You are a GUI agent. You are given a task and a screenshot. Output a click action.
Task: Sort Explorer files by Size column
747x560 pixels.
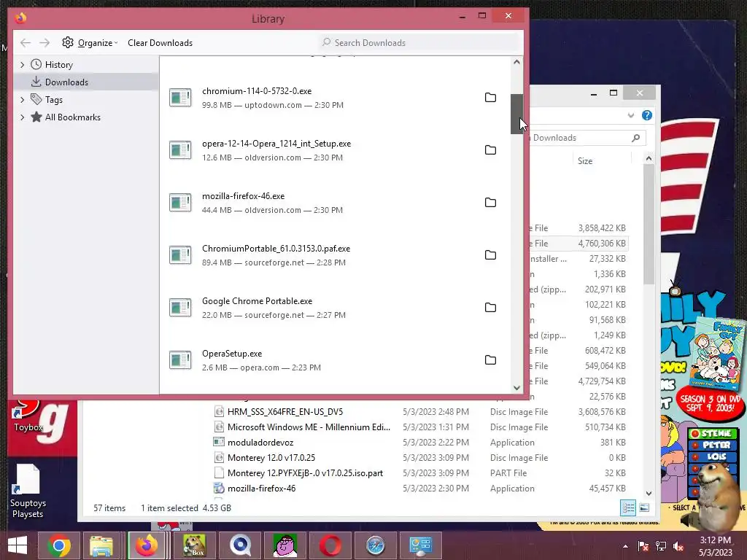(x=585, y=161)
